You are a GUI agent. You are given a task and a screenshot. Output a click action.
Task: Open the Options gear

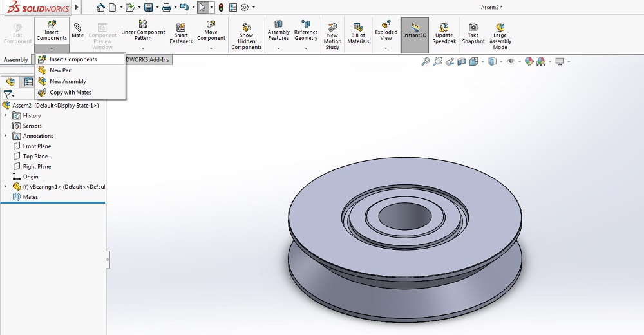tap(245, 7)
